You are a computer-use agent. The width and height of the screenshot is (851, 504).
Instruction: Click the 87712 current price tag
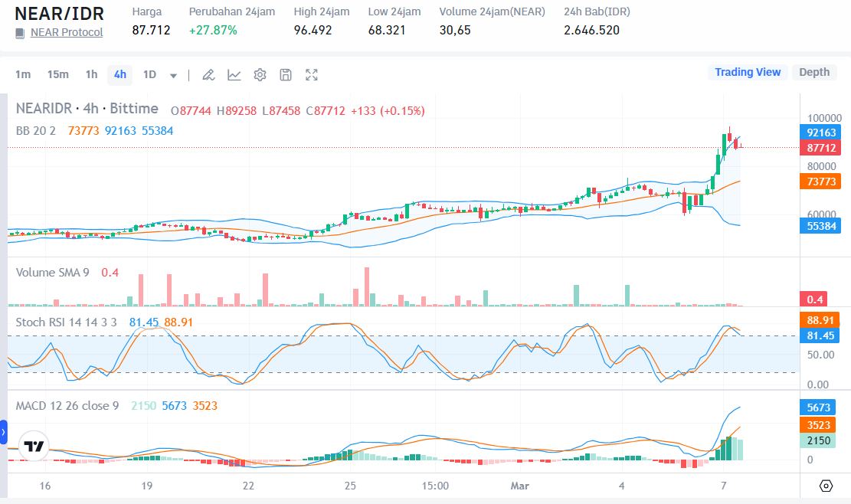[820, 148]
